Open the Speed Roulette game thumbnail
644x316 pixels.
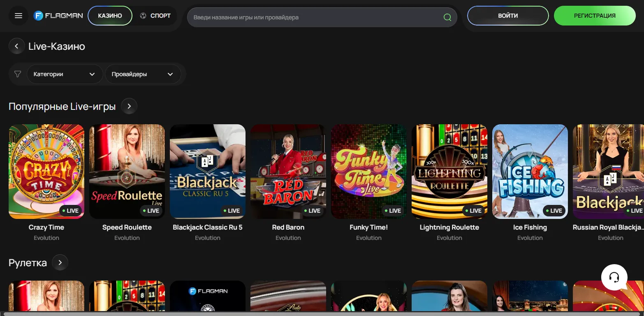(x=127, y=172)
